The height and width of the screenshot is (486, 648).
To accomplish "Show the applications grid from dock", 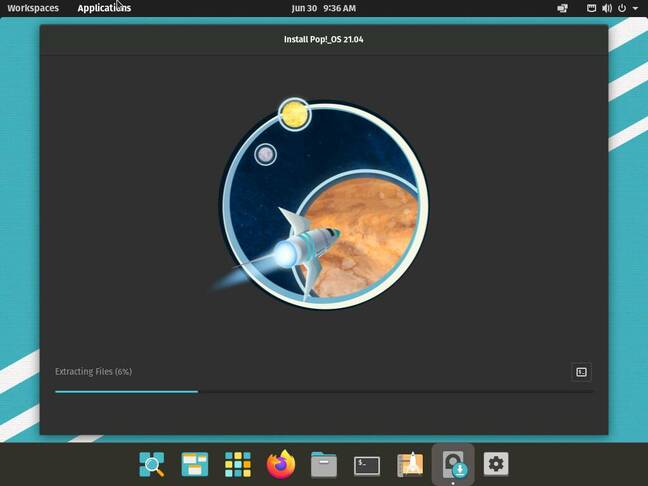I will (x=238, y=465).
